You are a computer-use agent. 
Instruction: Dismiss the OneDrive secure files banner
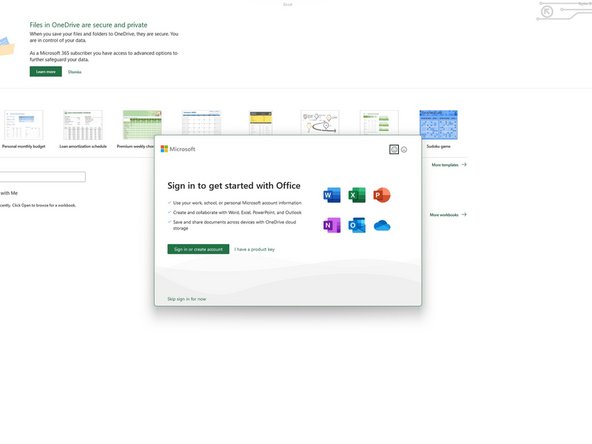[x=74, y=72]
